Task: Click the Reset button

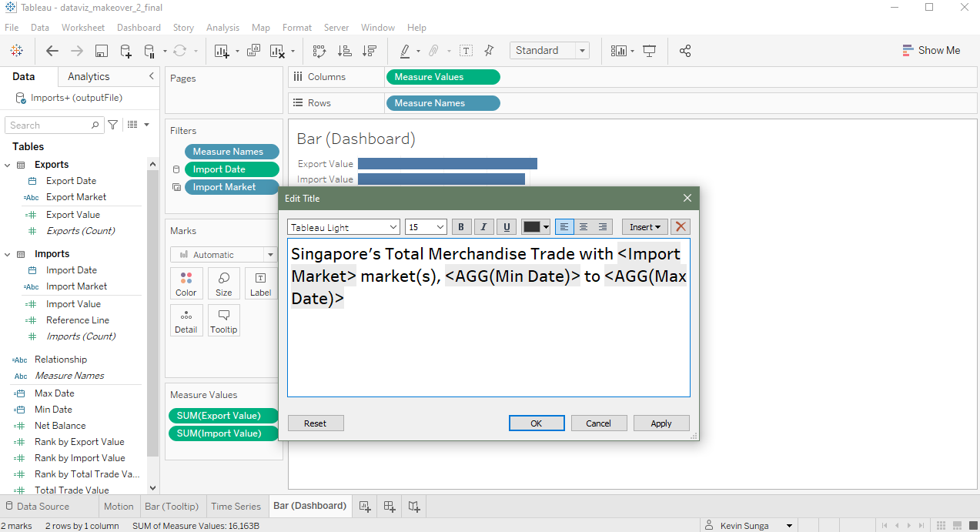Action: click(315, 423)
